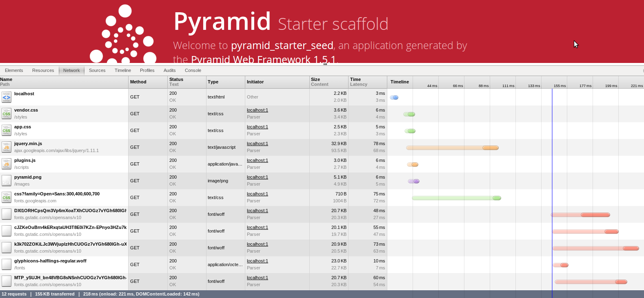Click the glyphicons-halflings-regular.woff file icon
This screenshot has height=298, width=644.
[x=7, y=264]
